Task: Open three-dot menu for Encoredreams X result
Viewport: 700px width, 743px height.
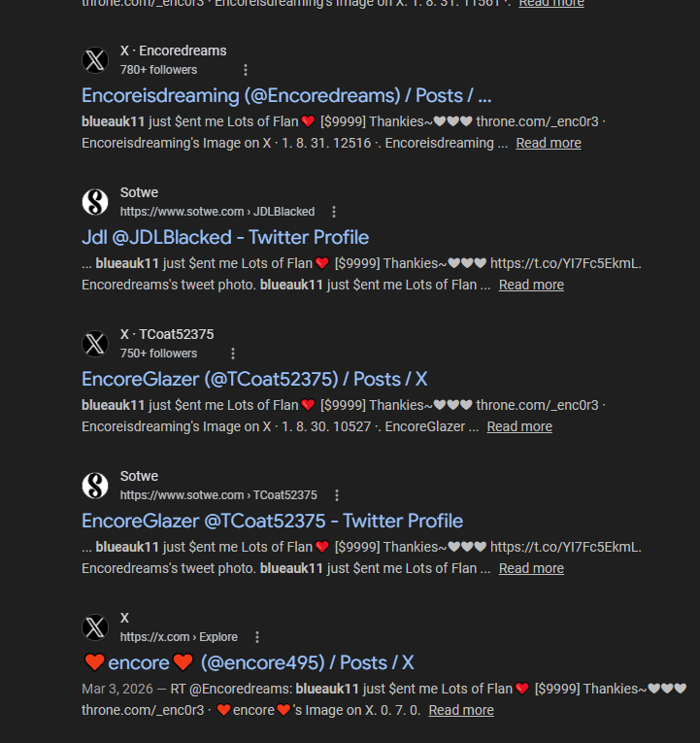Action: (x=246, y=70)
